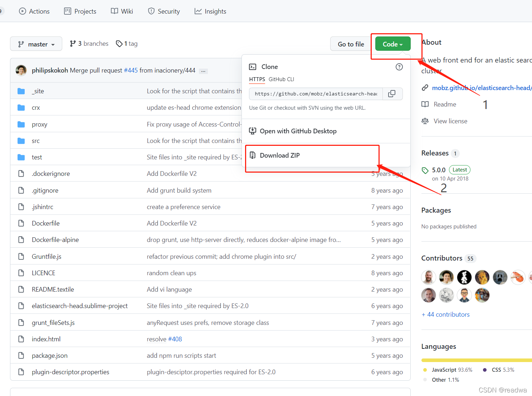Open the philipskokoh author link
532x396 pixels.
50,70
